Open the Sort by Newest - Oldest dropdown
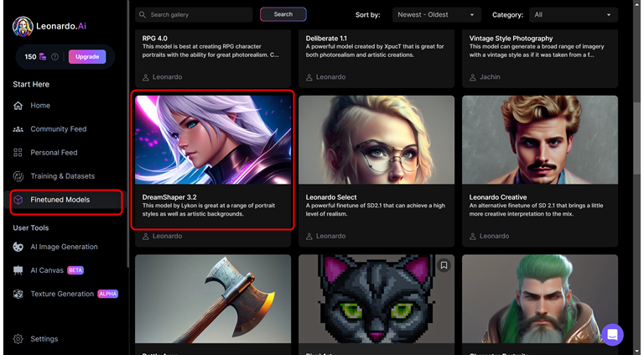This screenshot has width=644, height=355. point(436,15)
